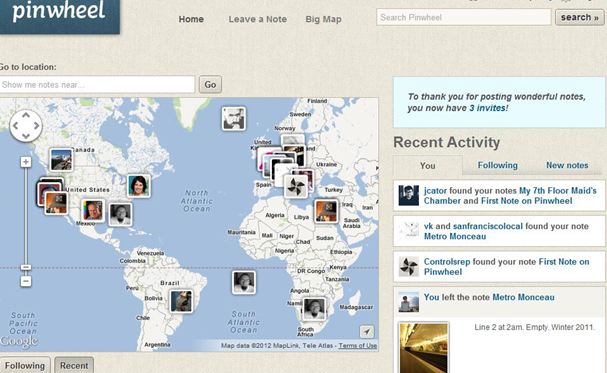The image size is (607, 373).
Task: Open vk's profile link
Action: (428, 226)
